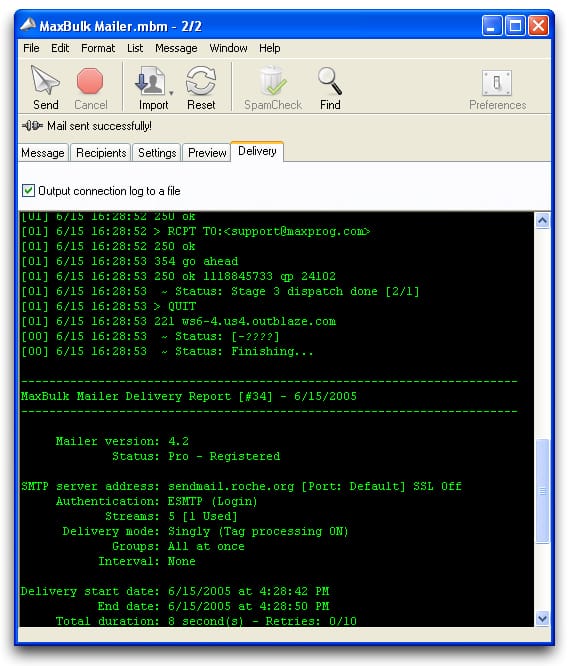This screenshot has width=571, height=666.
Task: Toggle Output connection log to a file
Action: 28,191
